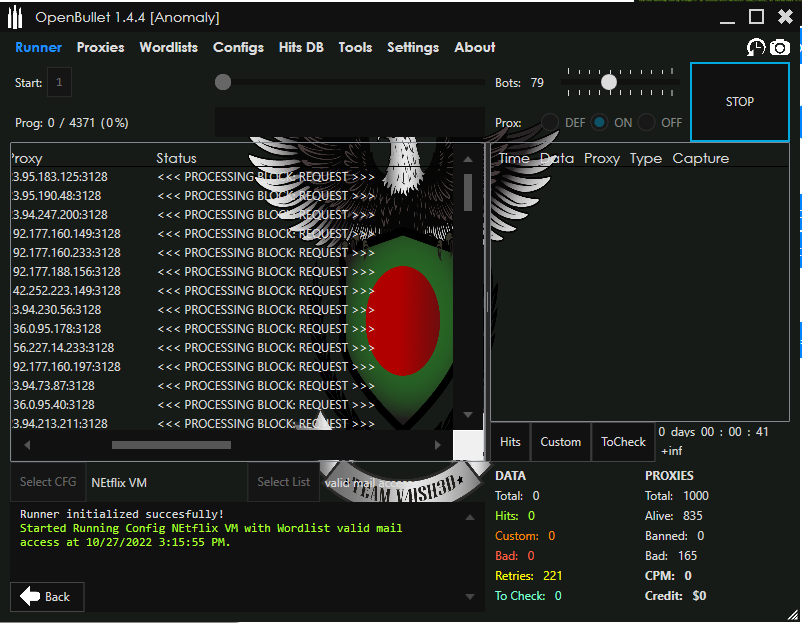Click the "Banned: 0" proxy statistic
This screenshot has height=624, width=802.
(675, 536)
